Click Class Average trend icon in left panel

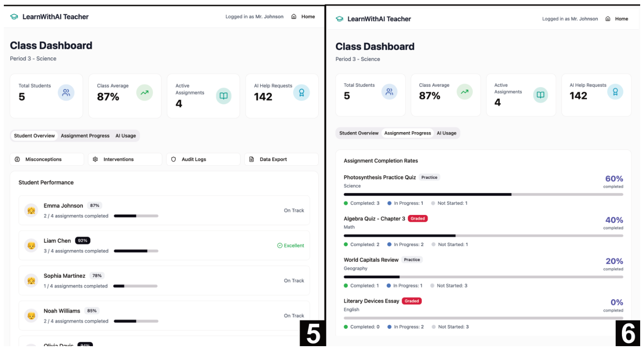pyautogui.click(x=145, y=93)
